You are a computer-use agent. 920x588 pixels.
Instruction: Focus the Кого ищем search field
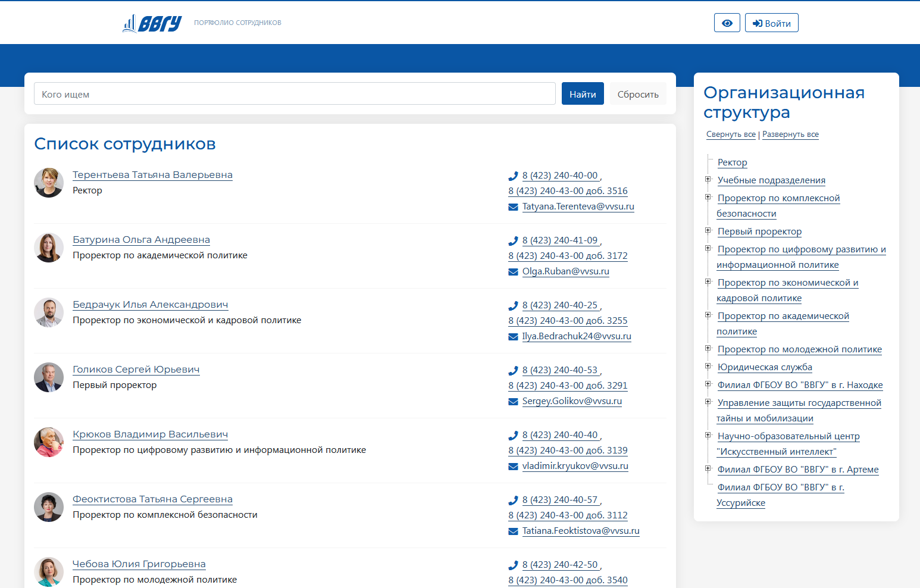tap(295, 94)
